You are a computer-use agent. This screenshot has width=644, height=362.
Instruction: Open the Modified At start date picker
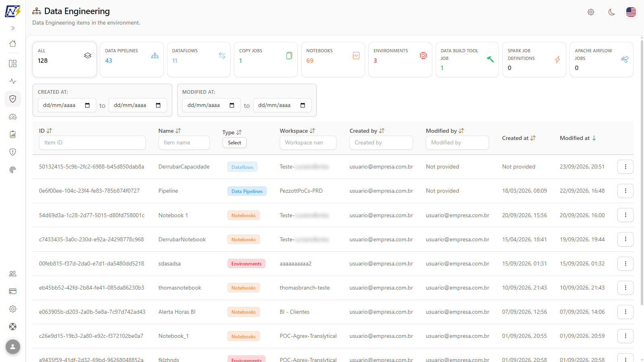click(x=232, y=105)
